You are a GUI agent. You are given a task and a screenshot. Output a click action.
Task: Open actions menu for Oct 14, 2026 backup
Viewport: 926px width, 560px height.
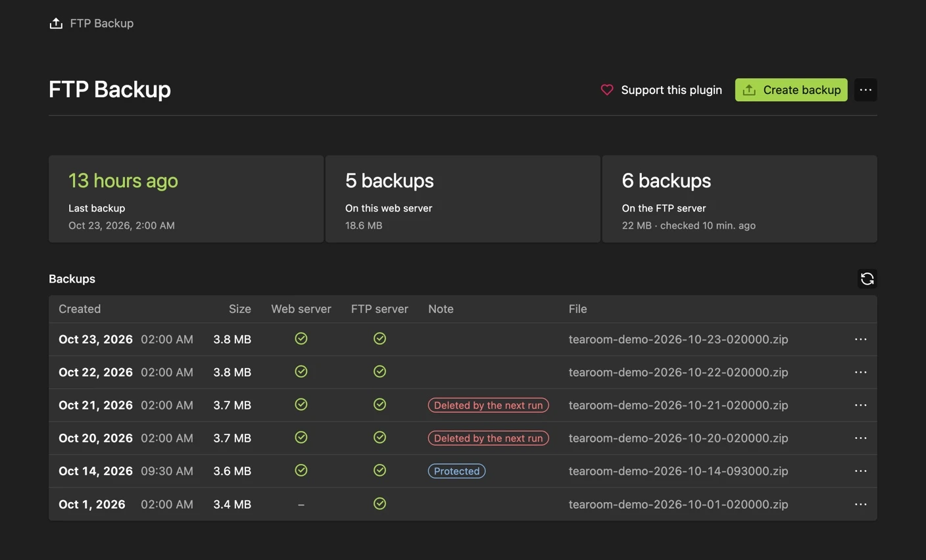click(x=860, y=471)
